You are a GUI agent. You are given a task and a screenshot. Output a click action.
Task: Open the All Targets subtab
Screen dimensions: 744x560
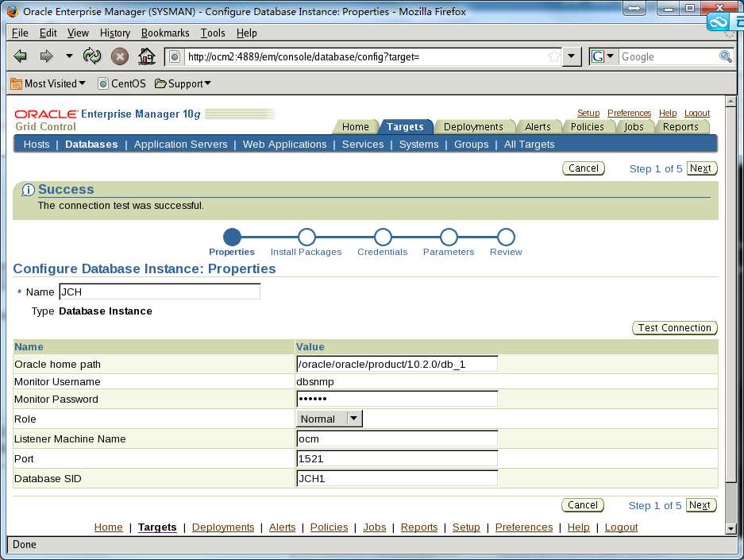pyautogui.click(x=529, y=145)
